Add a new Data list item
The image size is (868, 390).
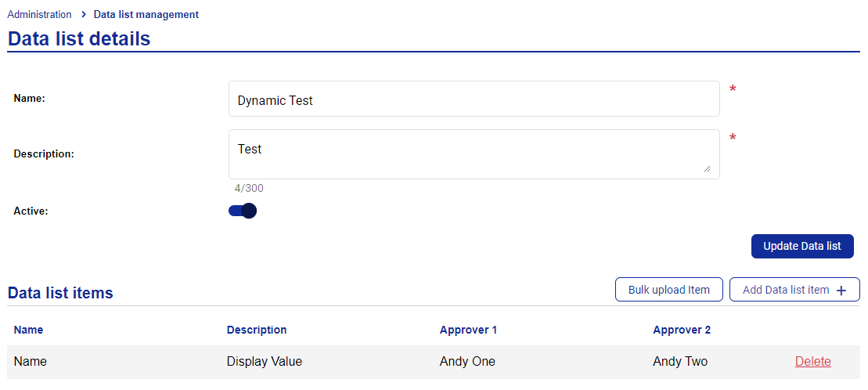[794, 290]
